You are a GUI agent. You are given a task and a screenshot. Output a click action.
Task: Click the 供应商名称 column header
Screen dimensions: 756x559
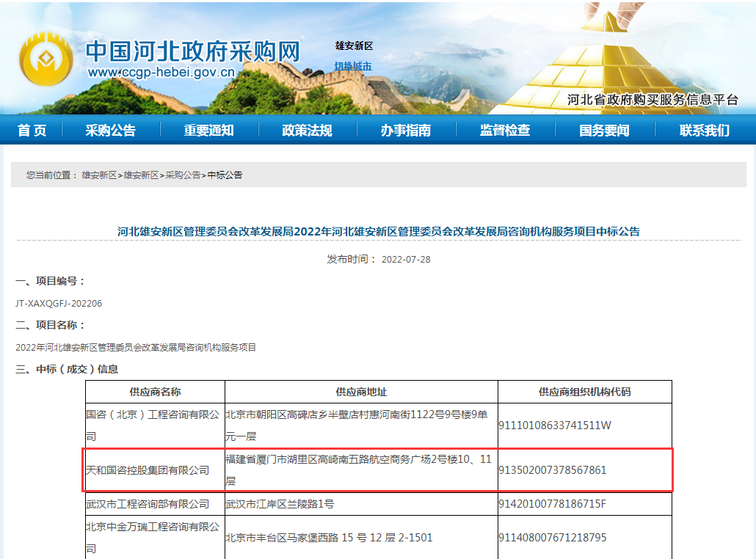click(156, 392)
